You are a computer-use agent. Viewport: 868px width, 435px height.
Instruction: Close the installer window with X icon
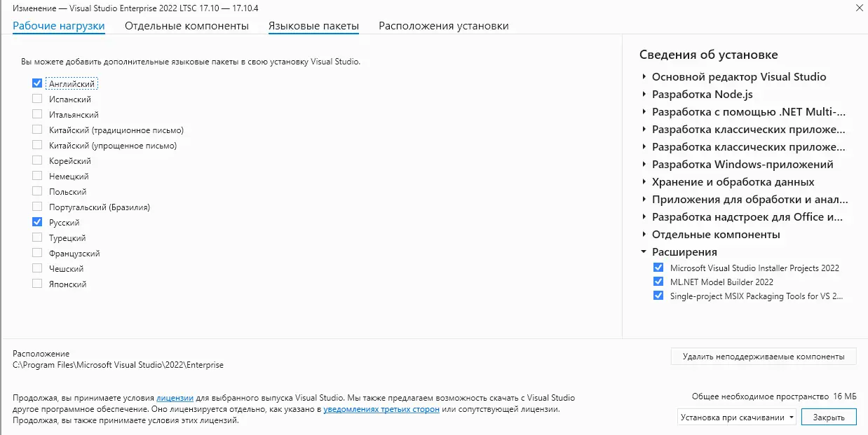859,8
